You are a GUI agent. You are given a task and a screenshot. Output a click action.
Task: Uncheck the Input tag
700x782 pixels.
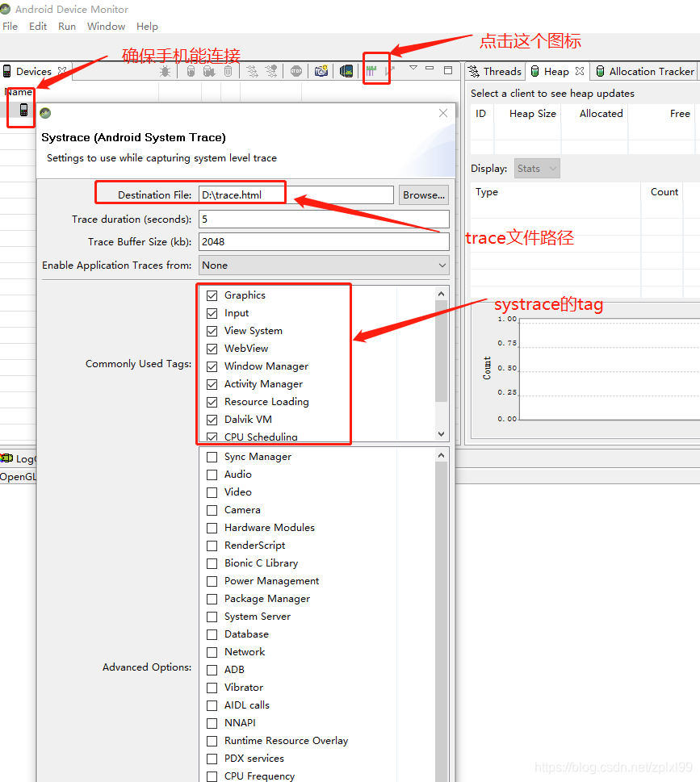click(212, 313)
